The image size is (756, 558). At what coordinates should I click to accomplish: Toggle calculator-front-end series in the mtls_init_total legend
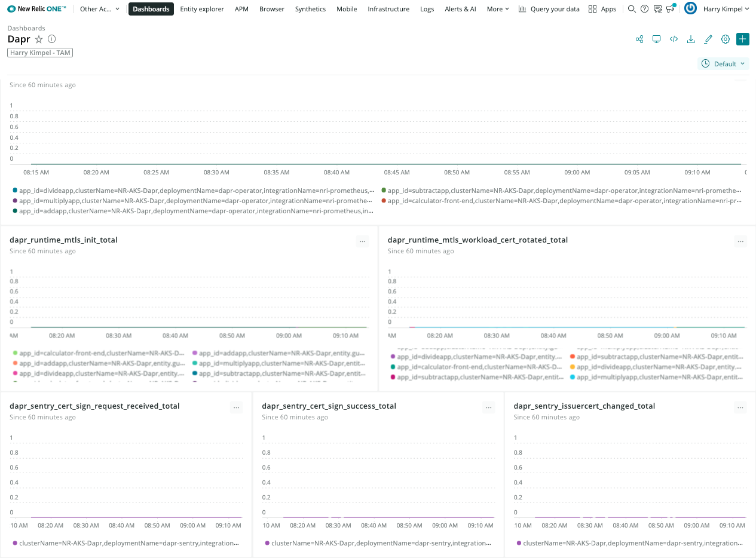pyautogui.click(x=99, y=353)
